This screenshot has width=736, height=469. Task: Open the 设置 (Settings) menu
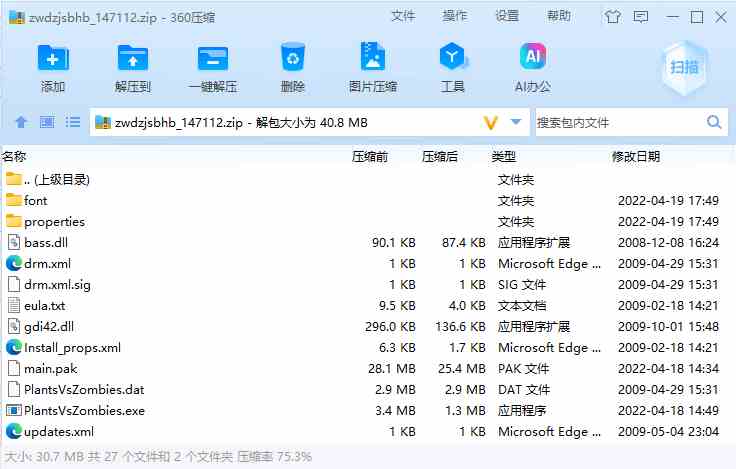pyautogui.click(x=507, y=16)
